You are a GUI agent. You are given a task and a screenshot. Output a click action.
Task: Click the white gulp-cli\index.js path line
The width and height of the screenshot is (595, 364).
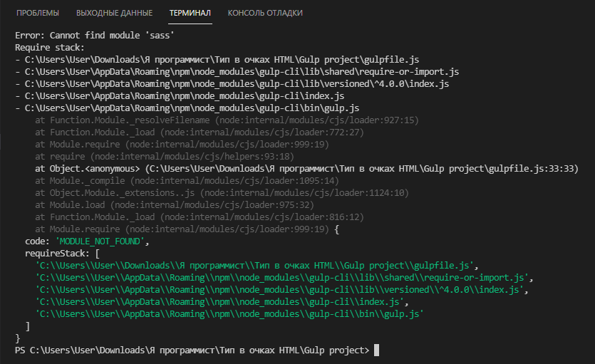tap(185, 96)
